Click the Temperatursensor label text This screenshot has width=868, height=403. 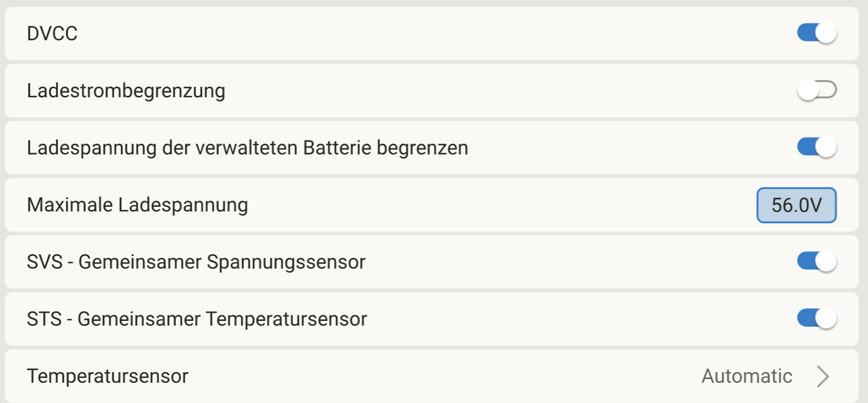[x=108, y=377]
